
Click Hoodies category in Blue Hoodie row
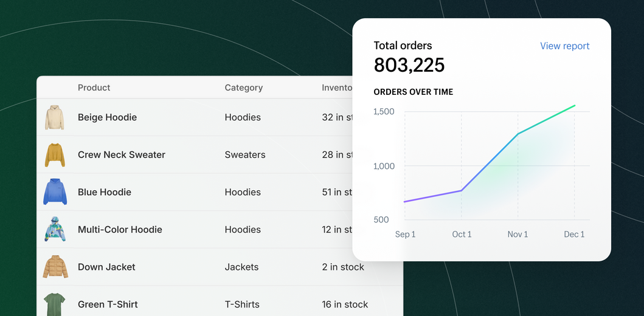pos(243,192)
